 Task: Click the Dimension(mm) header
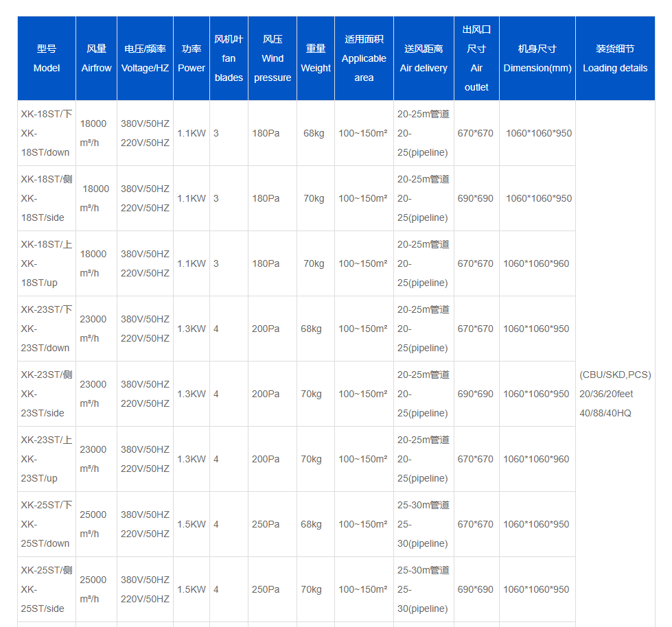[537, 58]
